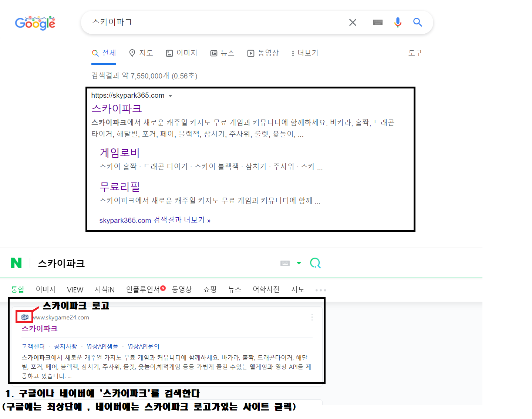Expand the 더보기 menu in Google
Viewport: 532px width, 419px height.
coord(305,53)
